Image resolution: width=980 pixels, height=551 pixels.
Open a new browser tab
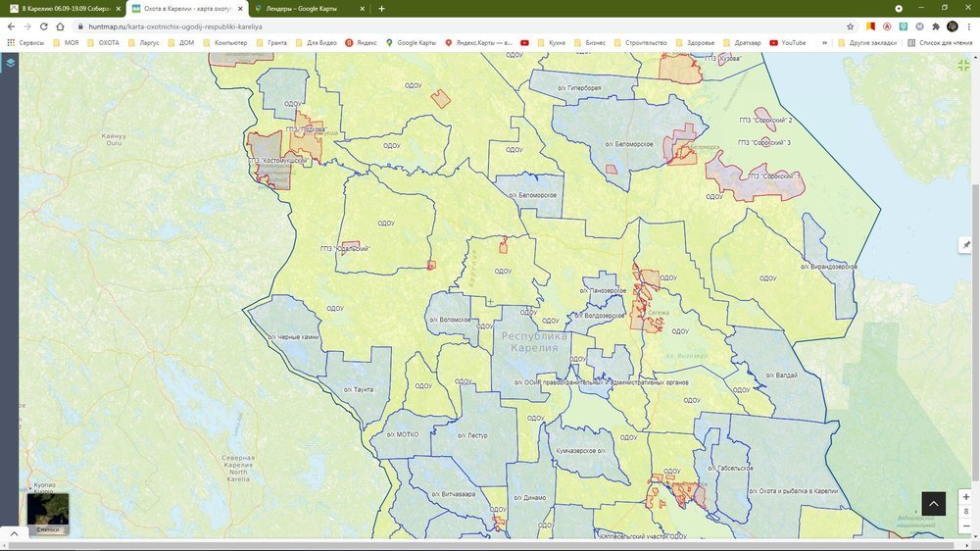click(x=381, y=9)
